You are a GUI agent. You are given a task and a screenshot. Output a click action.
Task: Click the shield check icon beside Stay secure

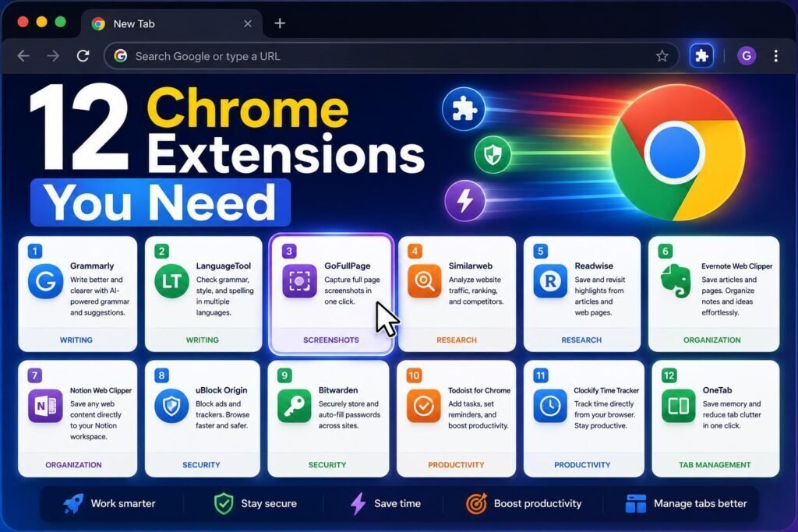(x=224, y=503)
